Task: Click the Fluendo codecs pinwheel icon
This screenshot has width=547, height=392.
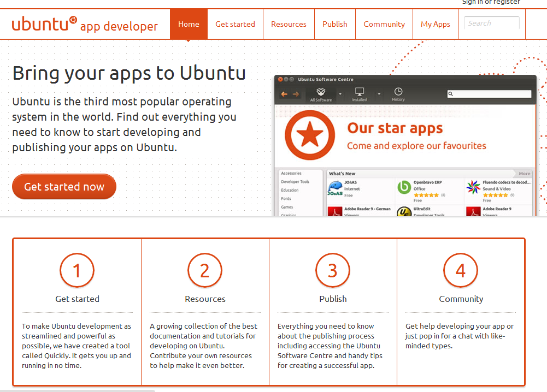Action: tap(473, 187)
